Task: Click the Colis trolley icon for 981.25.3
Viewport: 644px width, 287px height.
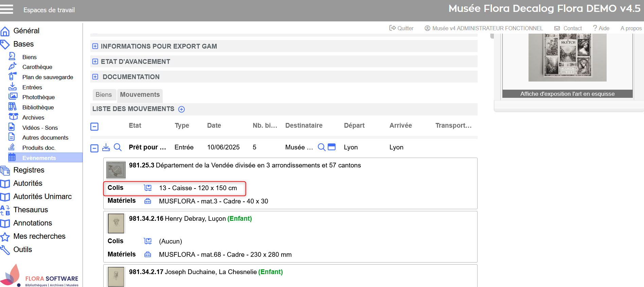Action: coord(148,188)
